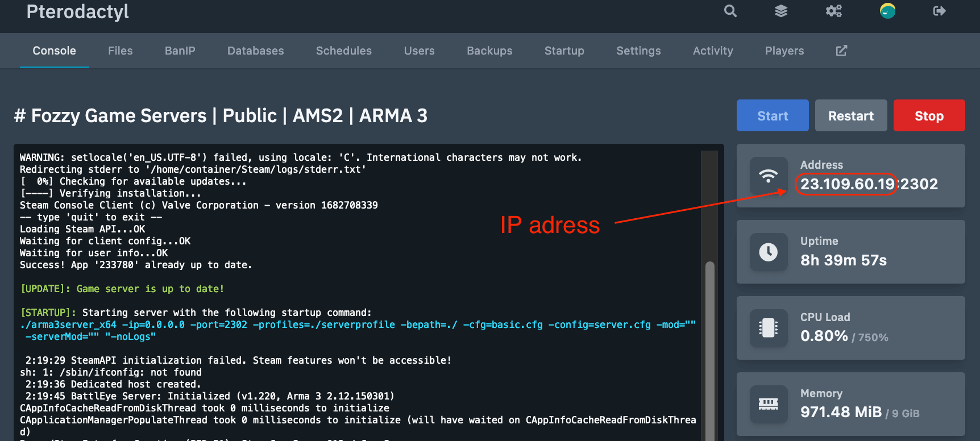
Task: Open the Startup tab
Action: (564, 51)
